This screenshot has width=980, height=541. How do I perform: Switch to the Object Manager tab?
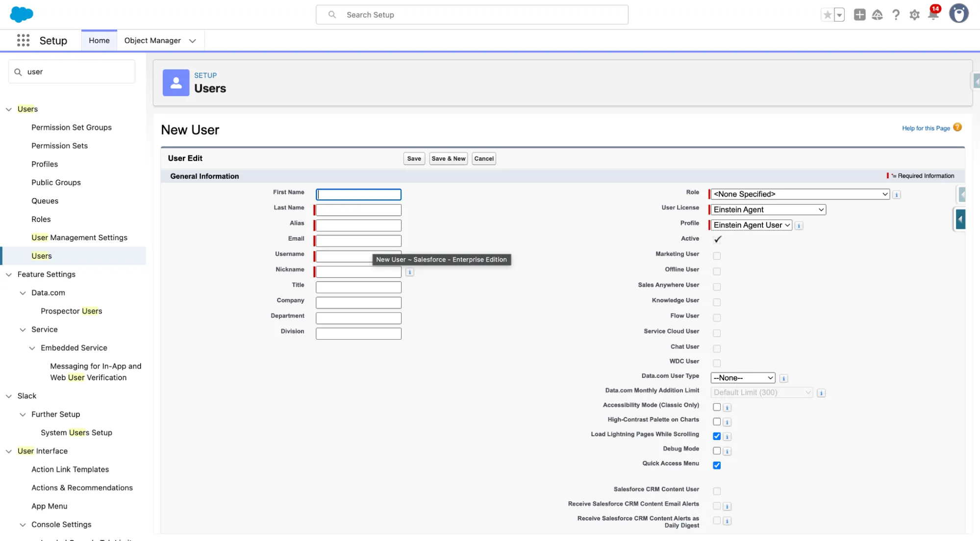[152, 41]
